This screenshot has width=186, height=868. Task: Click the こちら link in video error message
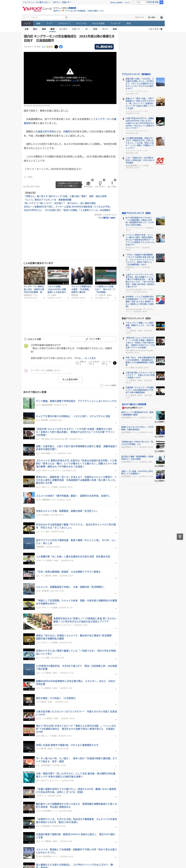pyautogui.click(x=74, y=81)
